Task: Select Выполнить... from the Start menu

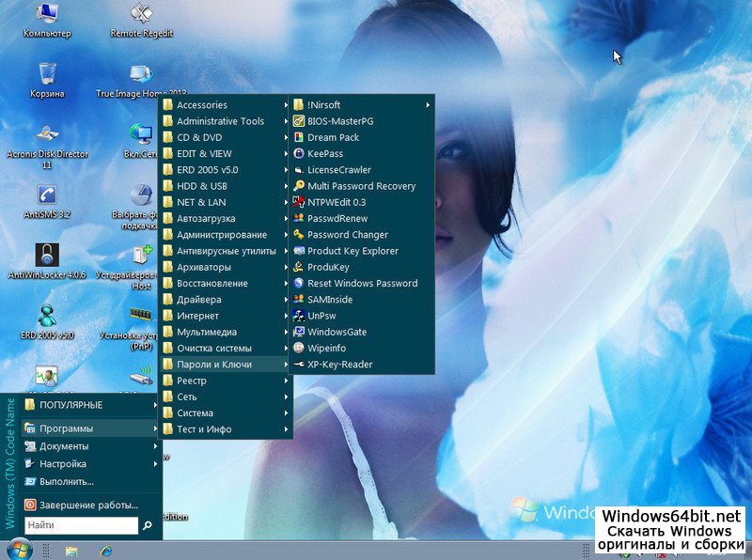Action: [66, 481]
